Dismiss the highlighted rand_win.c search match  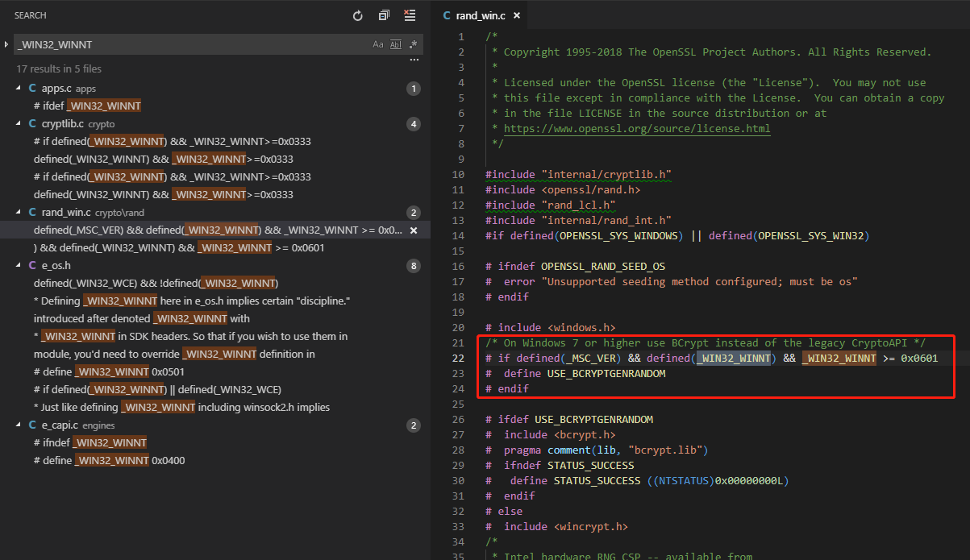point(414,230)
